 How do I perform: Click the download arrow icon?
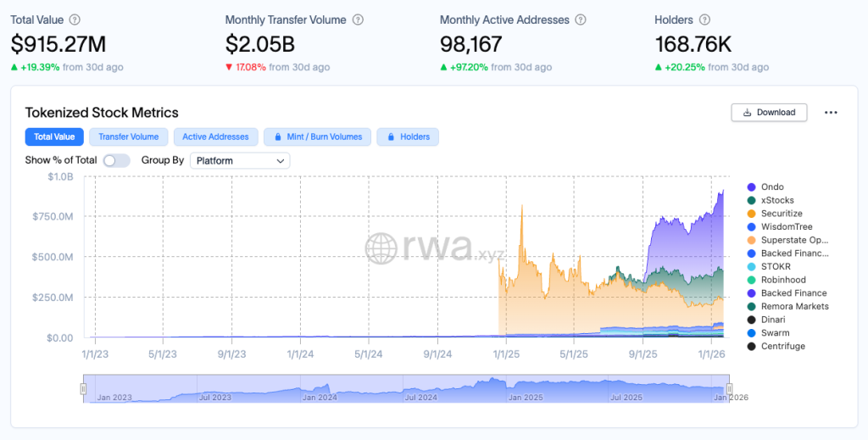[747, 113]
